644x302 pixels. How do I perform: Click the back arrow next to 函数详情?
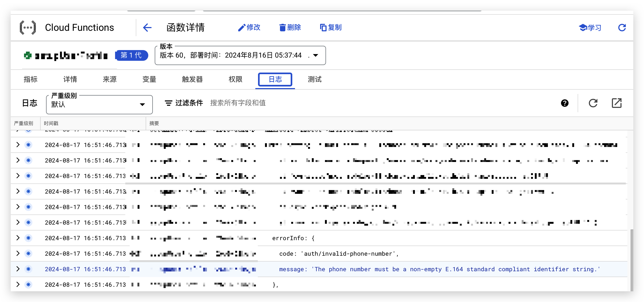147,28
